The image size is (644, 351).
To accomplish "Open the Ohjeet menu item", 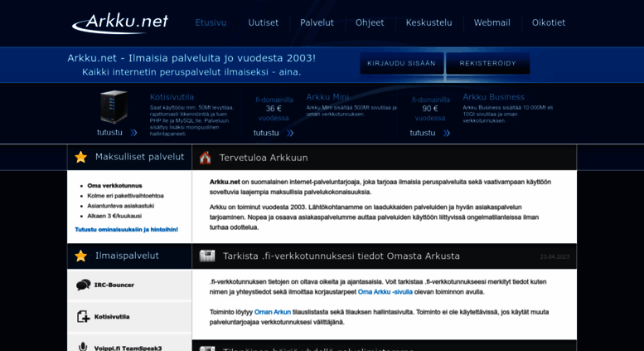I will click(370, 22).
